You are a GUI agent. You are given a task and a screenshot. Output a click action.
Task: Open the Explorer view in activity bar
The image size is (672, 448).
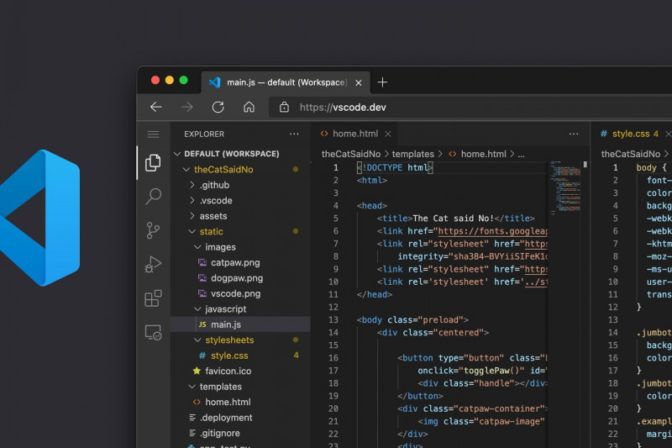click(153, 162)
